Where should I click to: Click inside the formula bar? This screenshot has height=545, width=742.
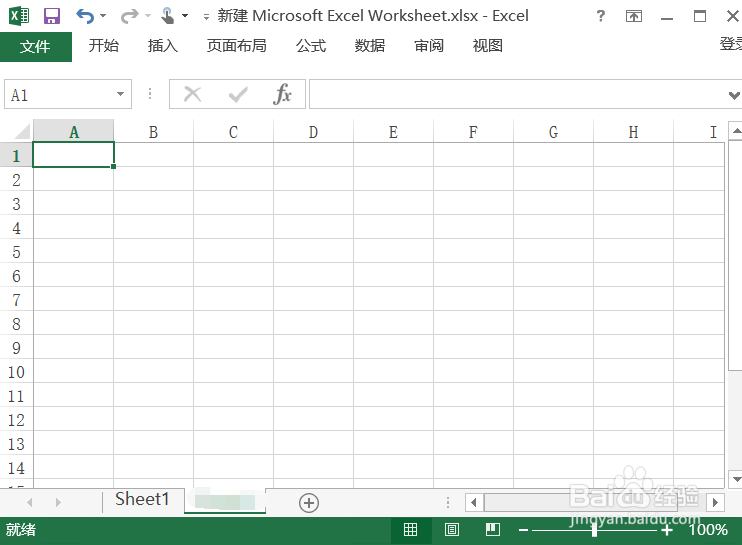coord(518,94)
